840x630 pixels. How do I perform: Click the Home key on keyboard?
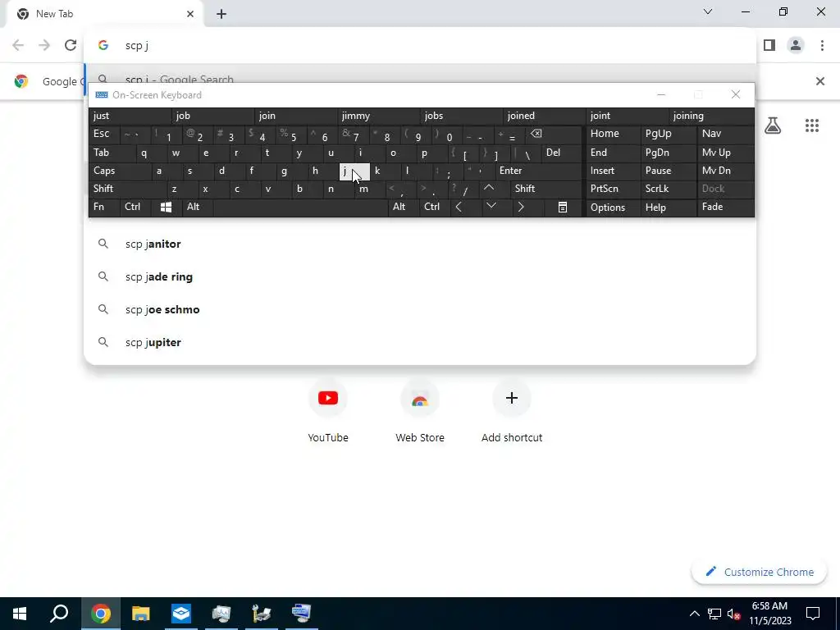[x=613, y=134]
